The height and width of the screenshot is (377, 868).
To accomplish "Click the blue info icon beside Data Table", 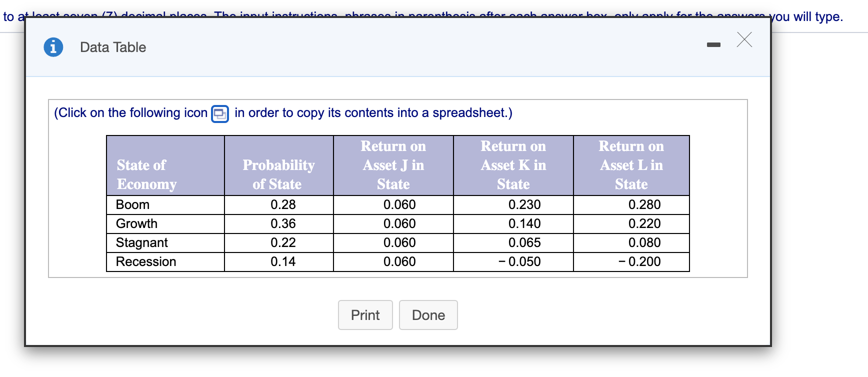I will pyautogui.click(x=53, y=47).
